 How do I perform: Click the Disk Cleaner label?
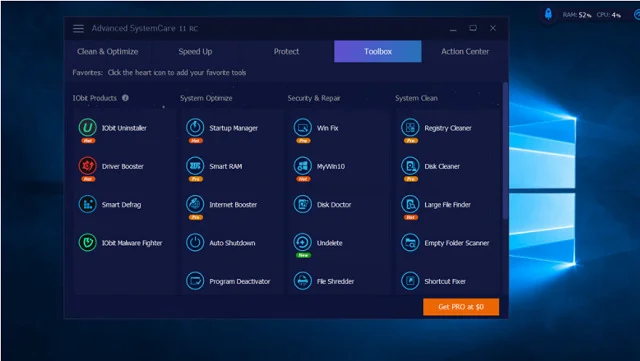coord(442,166)
